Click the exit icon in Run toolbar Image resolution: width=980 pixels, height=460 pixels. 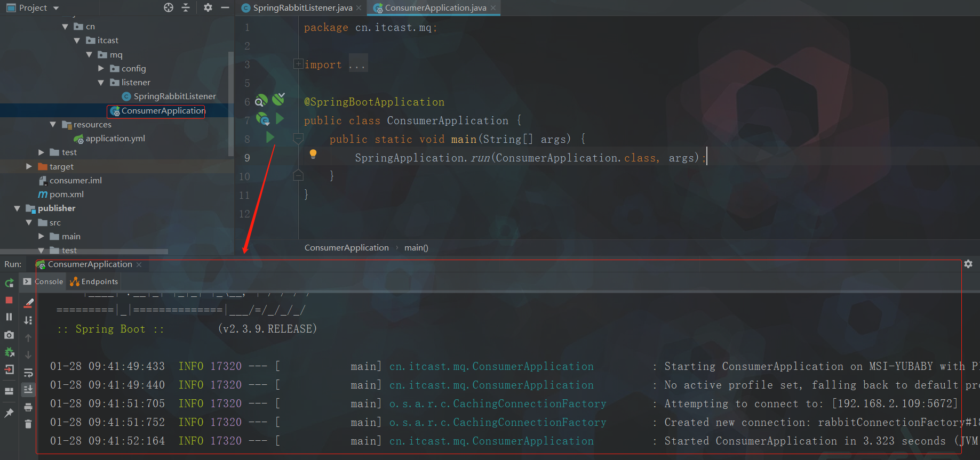9,369
